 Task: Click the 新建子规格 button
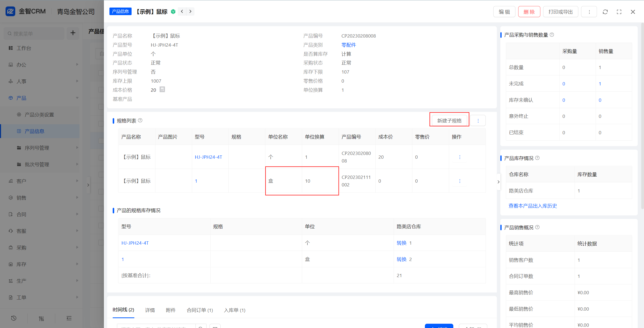[449, 121]
